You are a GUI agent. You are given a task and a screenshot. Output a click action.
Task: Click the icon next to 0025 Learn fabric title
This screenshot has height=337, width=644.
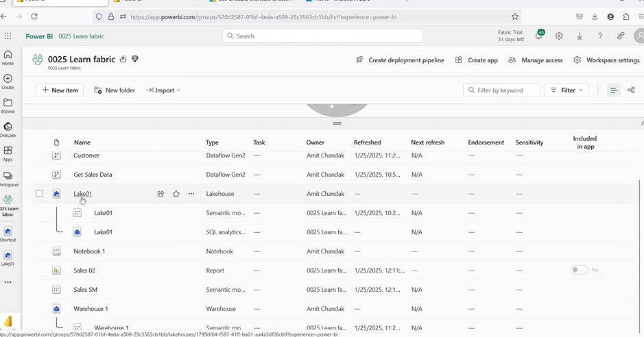(123, 59)
